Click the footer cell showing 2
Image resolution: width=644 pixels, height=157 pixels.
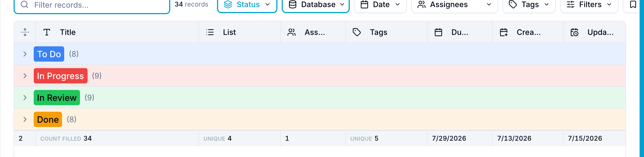pyautogui.click(x=25, y=138)
